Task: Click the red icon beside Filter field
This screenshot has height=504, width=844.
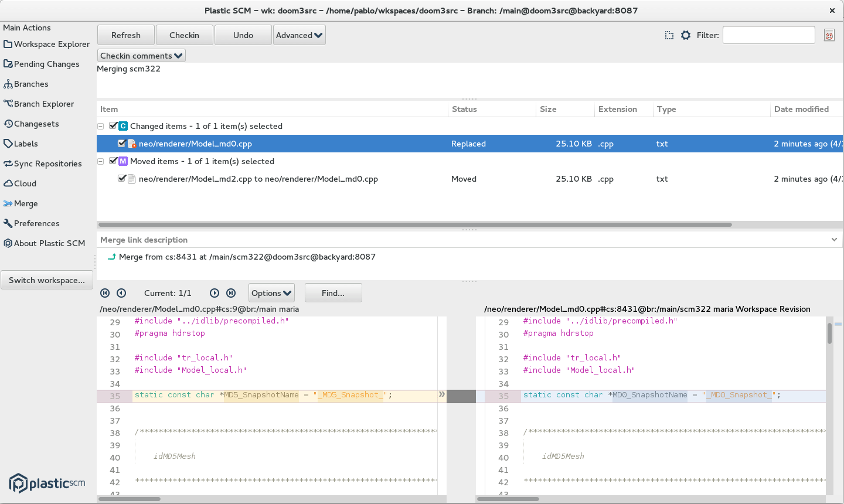Action: tap(829, 35)
